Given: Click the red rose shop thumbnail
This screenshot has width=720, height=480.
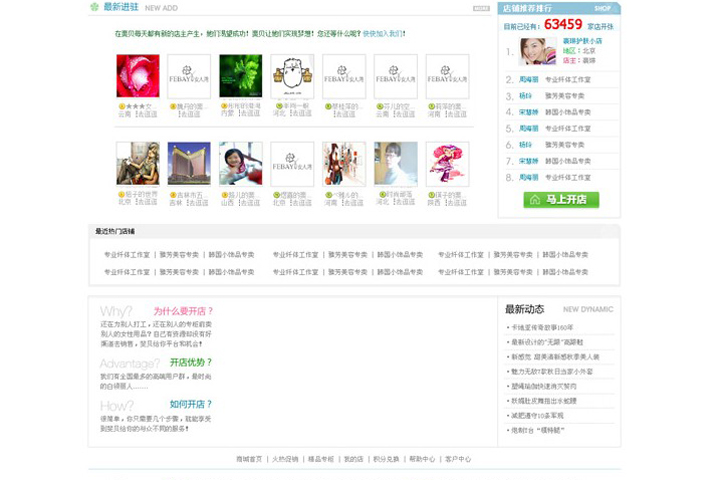Looking at the screenshot, I should [138, 76].
